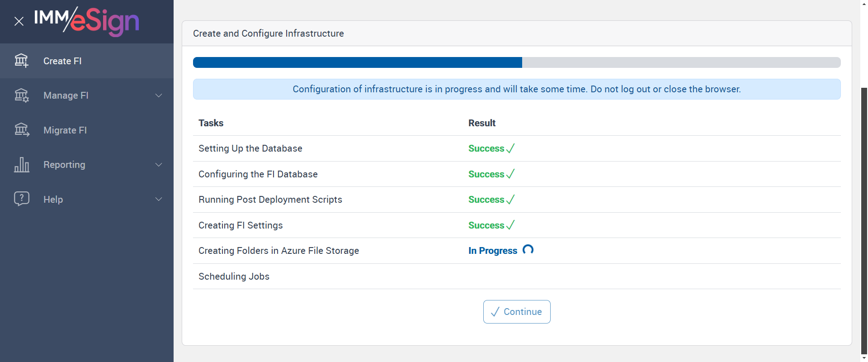The height and width of the screenshot is (362, 868).
Task: Click the Manage FI bank gear icon
Action: click(21, 95)
